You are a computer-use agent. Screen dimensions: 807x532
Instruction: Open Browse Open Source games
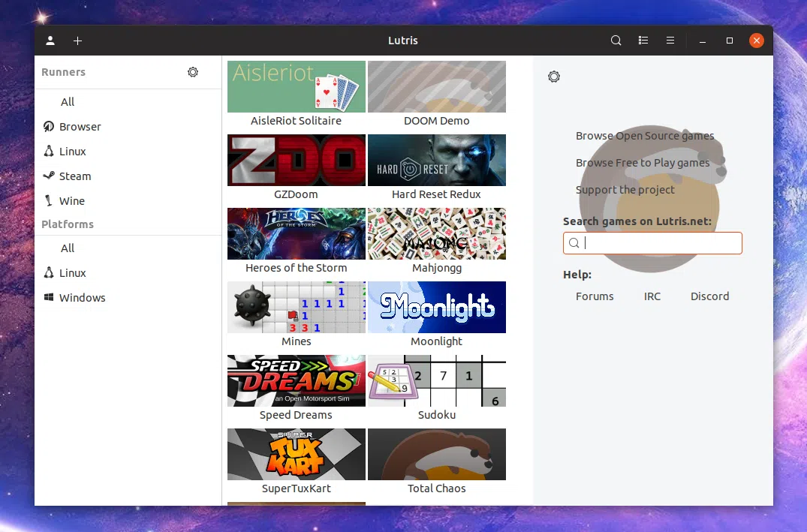point(645,136)
